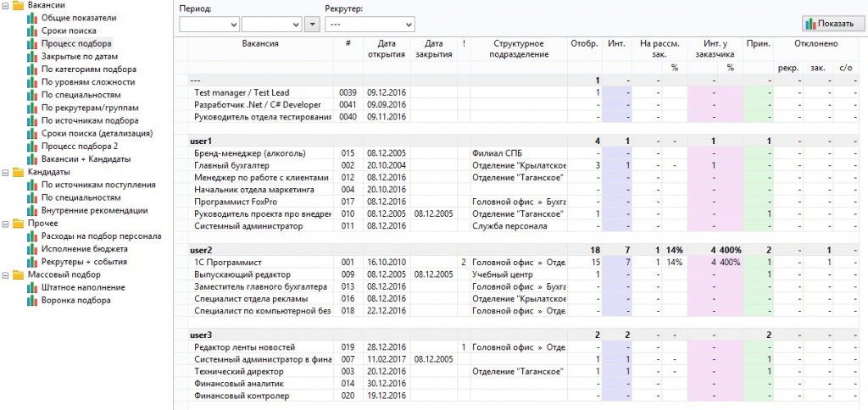Click the Вакансия column header
This screenshot has width=868, height=410.
(x=260, y=44)
